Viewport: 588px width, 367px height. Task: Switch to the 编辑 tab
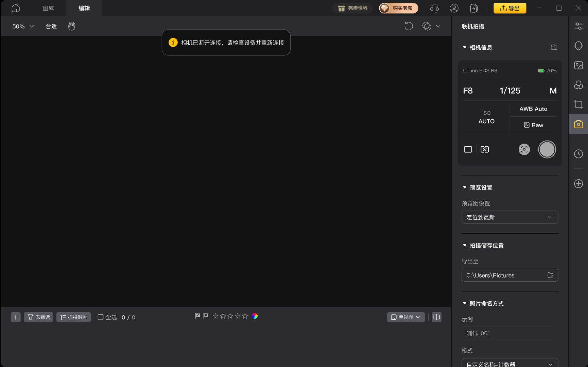click(84, 8)
